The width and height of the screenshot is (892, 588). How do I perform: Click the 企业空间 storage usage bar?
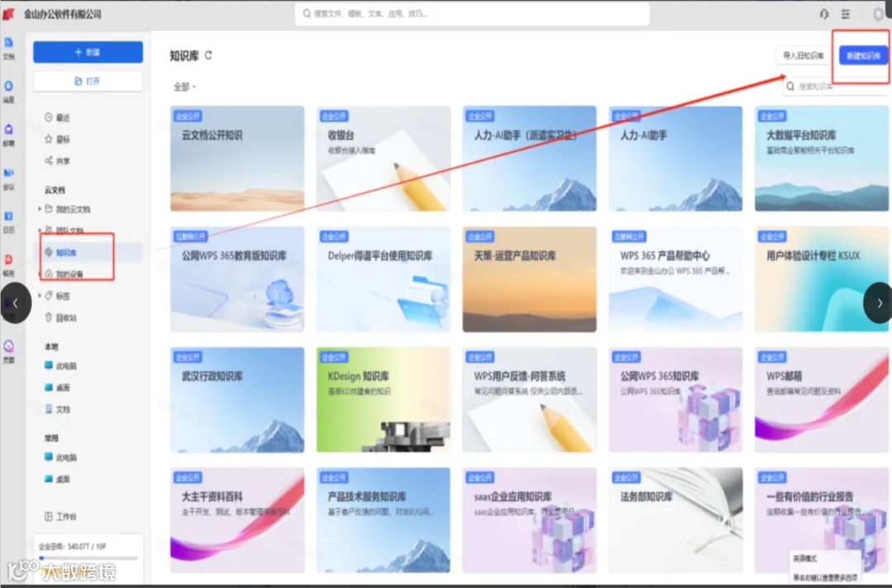tap(88, 557)
